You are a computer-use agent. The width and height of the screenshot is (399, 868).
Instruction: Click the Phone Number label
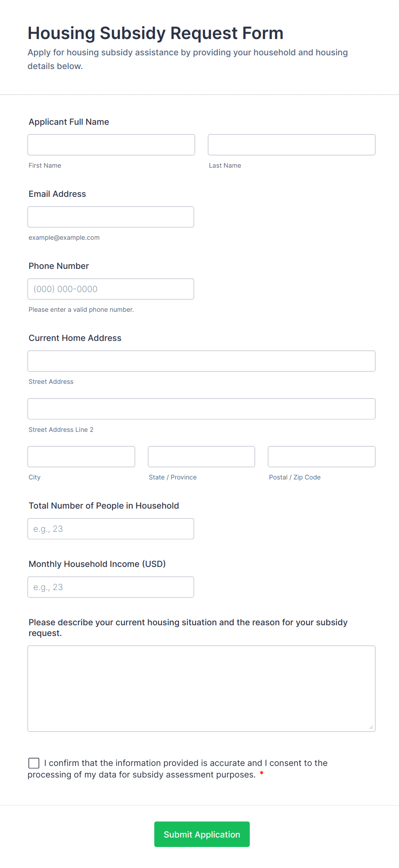(59, 266)
